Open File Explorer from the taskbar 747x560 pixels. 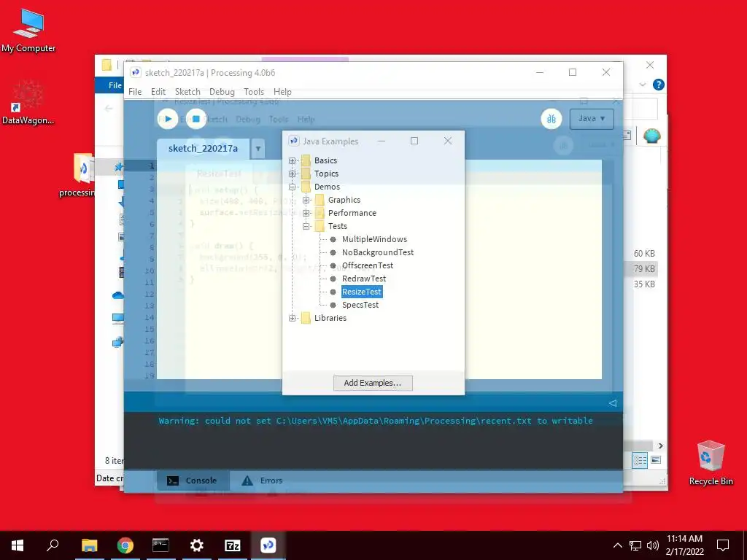(89, 545)
